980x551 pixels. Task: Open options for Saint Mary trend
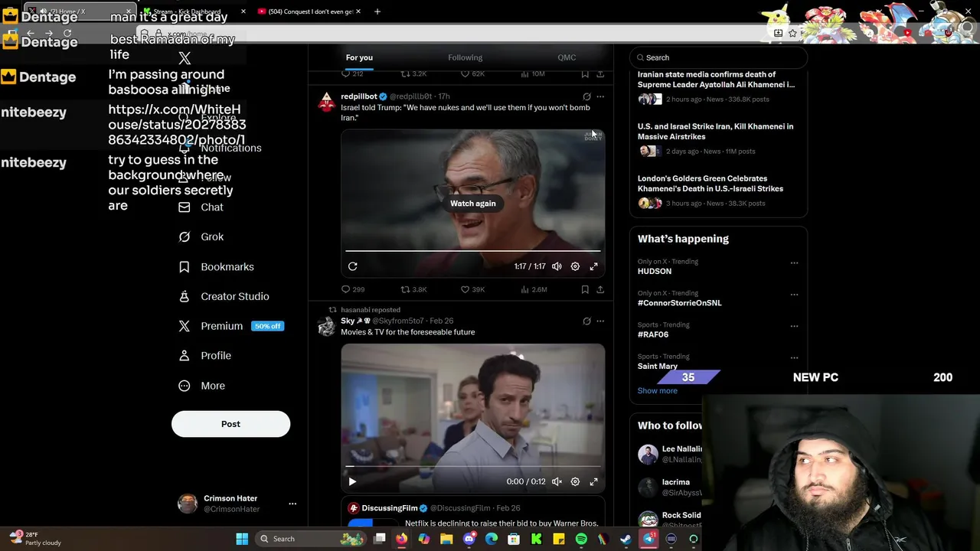[x=794, y=357]
